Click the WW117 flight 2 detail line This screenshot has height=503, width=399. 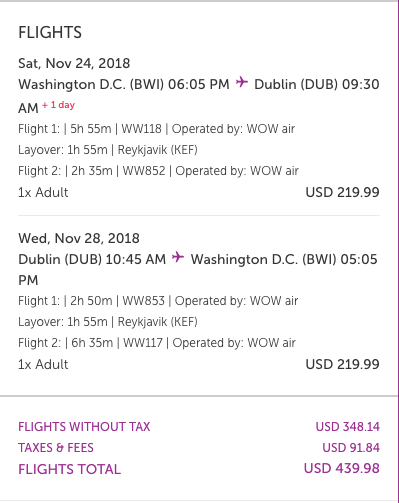point(157,343)
